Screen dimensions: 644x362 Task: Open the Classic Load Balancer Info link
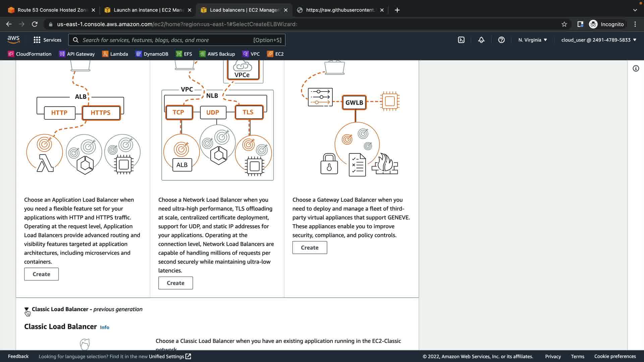point(104,327)
